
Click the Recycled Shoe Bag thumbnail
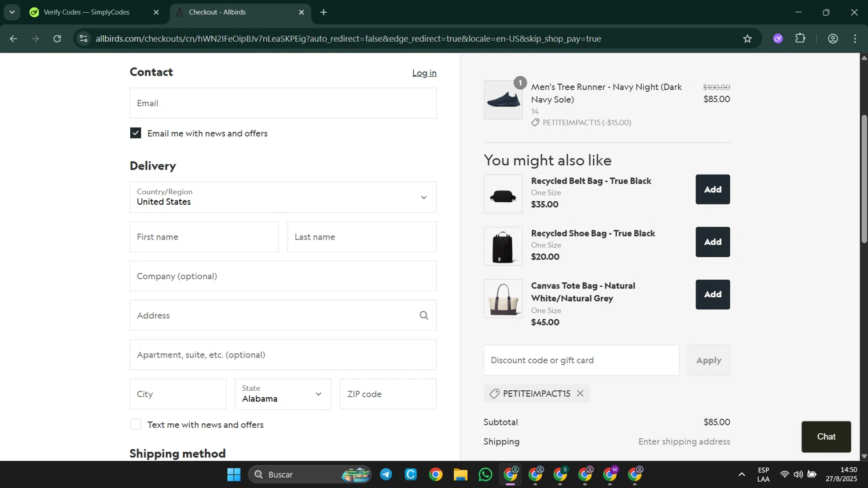503,246
